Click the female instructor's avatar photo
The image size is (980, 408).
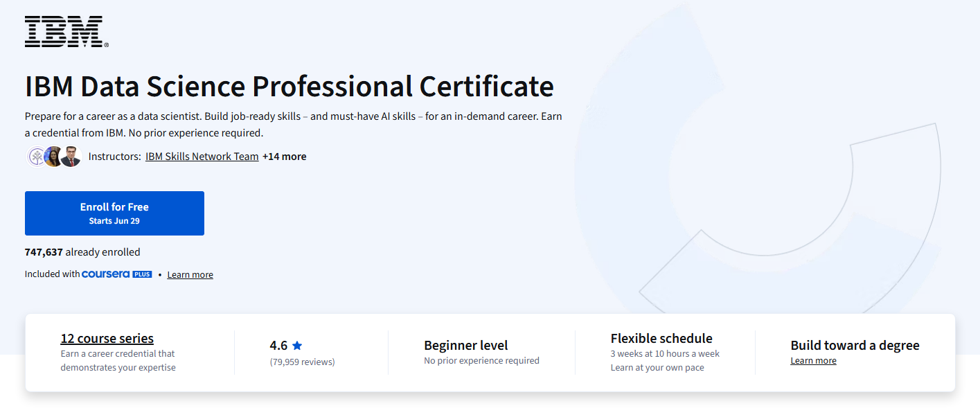click(x=53, y=157)
